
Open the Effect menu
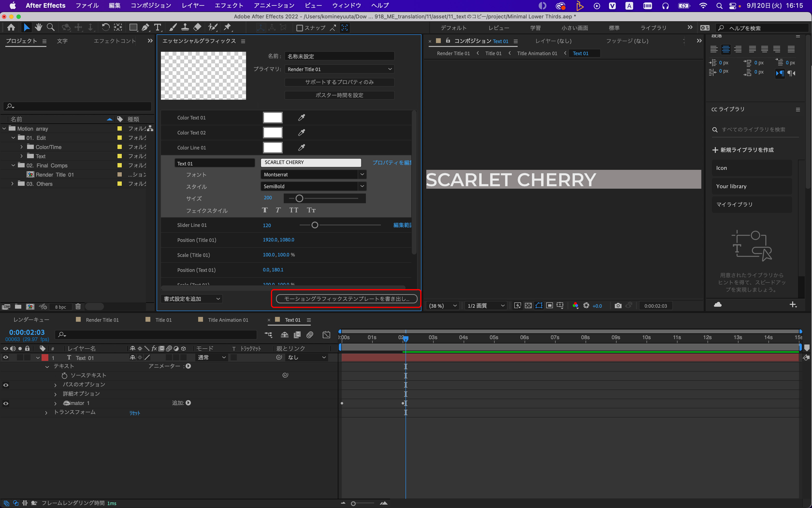(229, 5)
